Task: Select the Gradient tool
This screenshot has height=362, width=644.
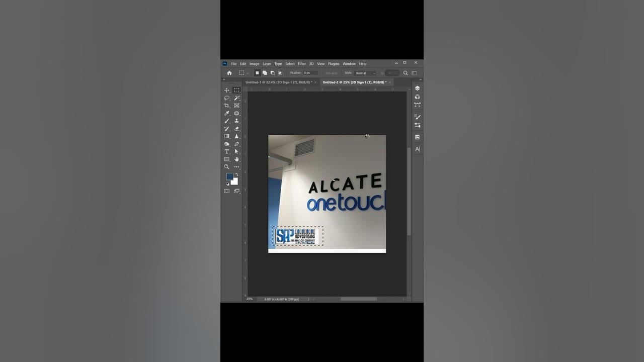Action: tap(227, 136)
